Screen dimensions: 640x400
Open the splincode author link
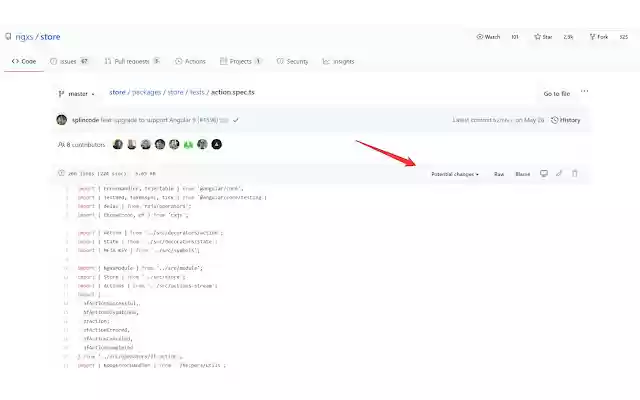(x=85, y=120)
